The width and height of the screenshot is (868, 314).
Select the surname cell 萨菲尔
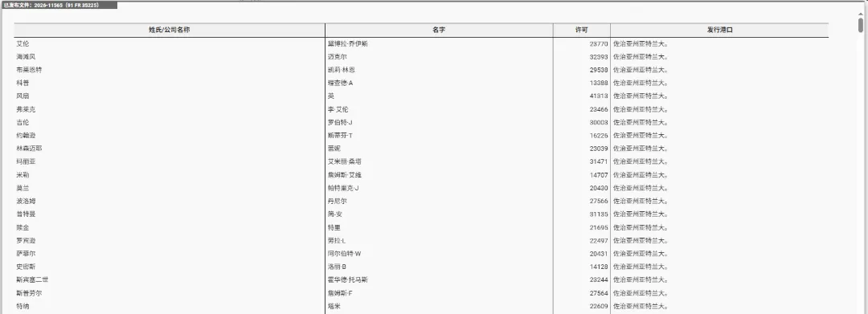coord(26,254)
